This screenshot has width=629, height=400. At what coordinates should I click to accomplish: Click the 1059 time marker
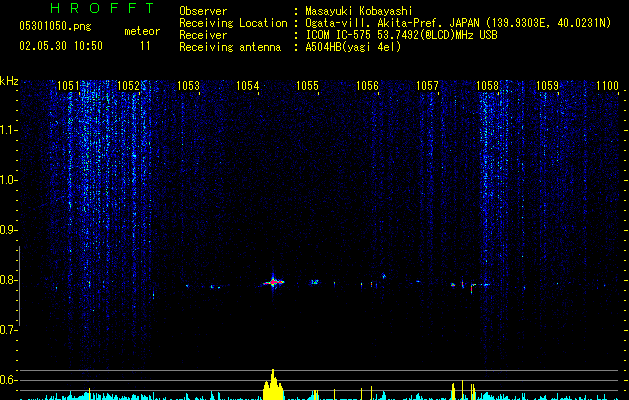coord(547,86)
